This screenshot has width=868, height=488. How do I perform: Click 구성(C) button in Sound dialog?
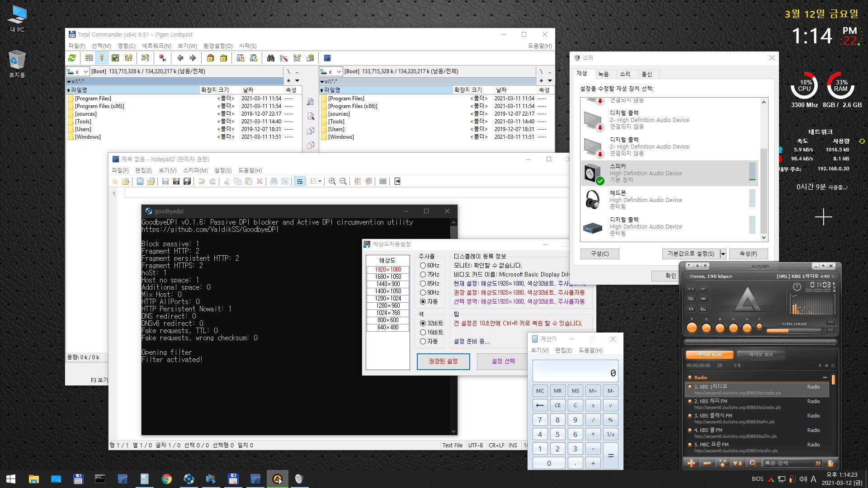point(599,254)
